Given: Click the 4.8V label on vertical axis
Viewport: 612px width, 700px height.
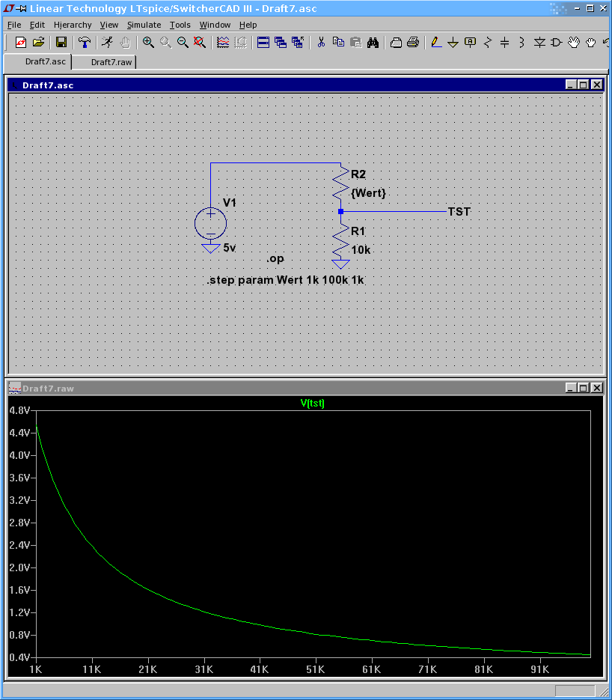Looking at the screenshot, I should [19, 411].
